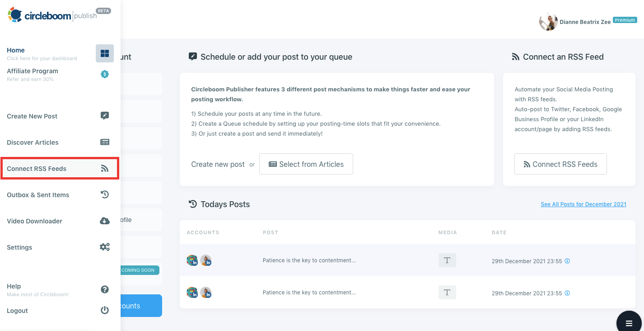Click the Settings gears icon

(x=104, y=247)
